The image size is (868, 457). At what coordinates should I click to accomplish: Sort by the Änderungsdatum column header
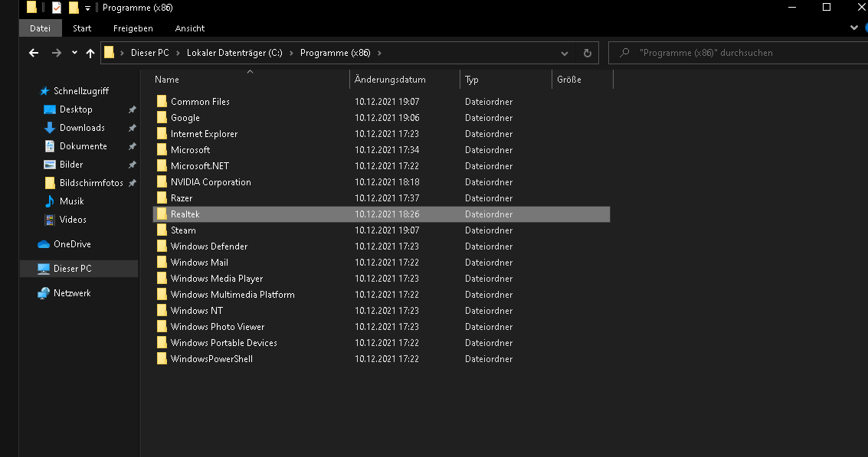(390, 80)
